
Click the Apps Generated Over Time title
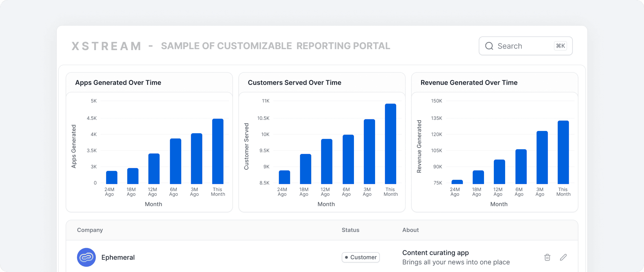[118, 83]
